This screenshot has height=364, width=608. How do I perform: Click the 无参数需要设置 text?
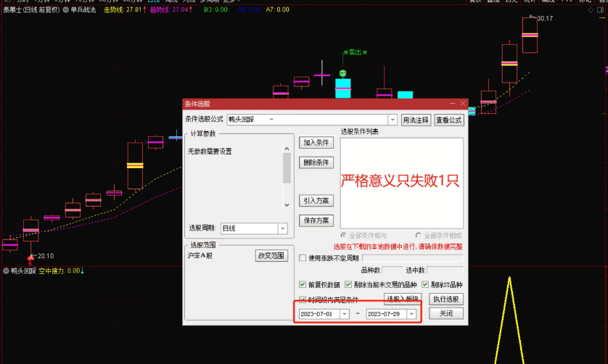click(210, 152)
